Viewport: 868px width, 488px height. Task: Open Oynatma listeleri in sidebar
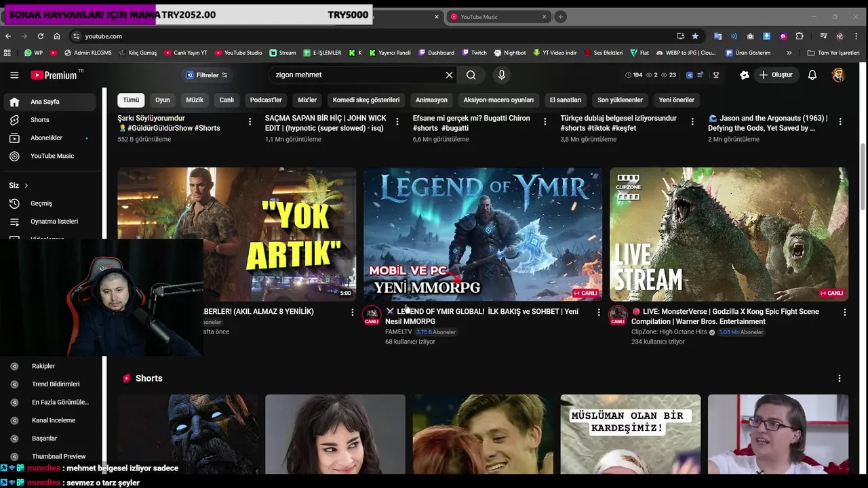pyautogui.click(x=49, y=222)
